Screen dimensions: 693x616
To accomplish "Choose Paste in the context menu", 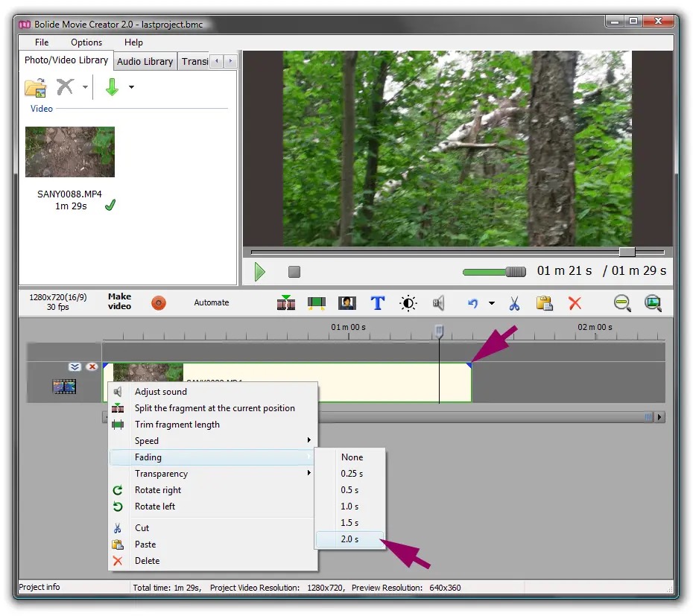I will tap(213, 544).
